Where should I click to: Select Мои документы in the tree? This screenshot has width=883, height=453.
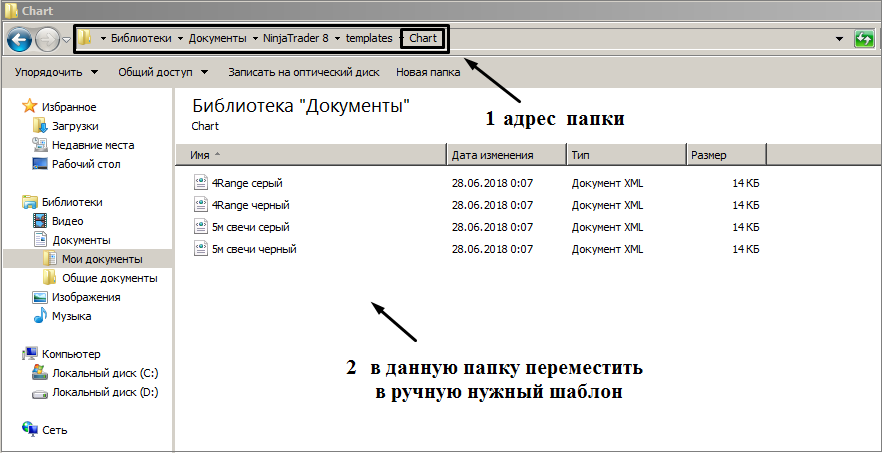click(x=101, y=259)
